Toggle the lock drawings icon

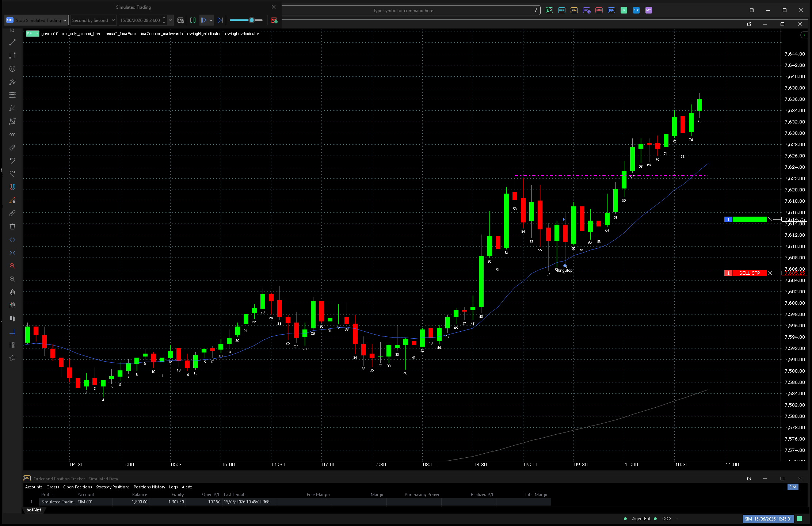(12, 200)
